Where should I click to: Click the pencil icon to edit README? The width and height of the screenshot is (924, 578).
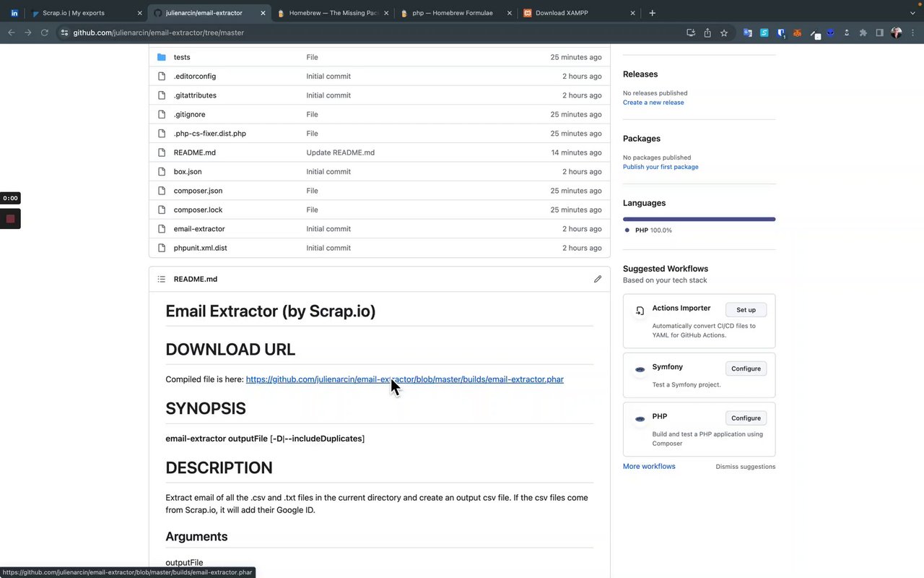pyautogui.click(x=598, y=279)
